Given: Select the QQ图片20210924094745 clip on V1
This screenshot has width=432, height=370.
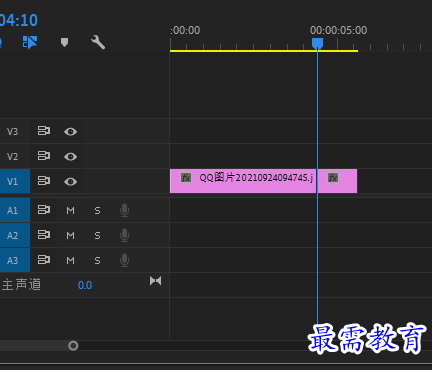Looking at the screenshot, I should pos(243,181).
